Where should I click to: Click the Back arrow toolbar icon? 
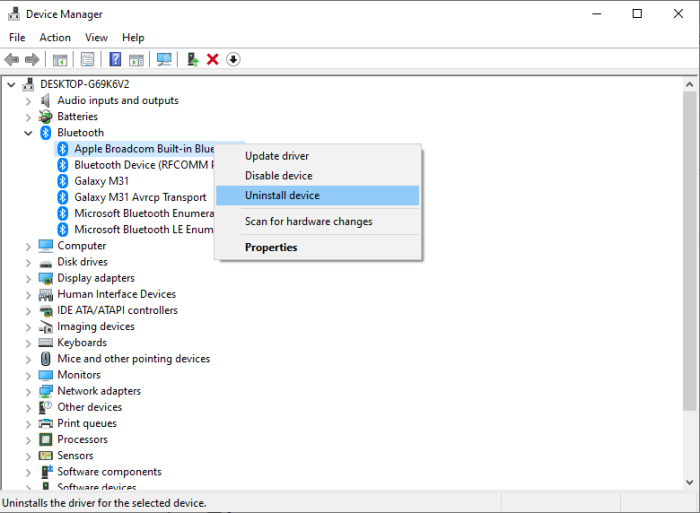[x=12, y=59]
